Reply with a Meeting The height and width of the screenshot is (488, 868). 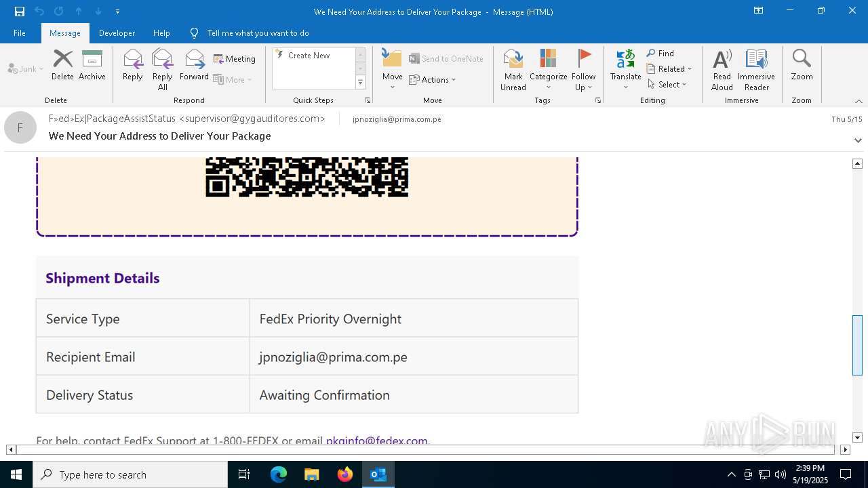point(235,59)
